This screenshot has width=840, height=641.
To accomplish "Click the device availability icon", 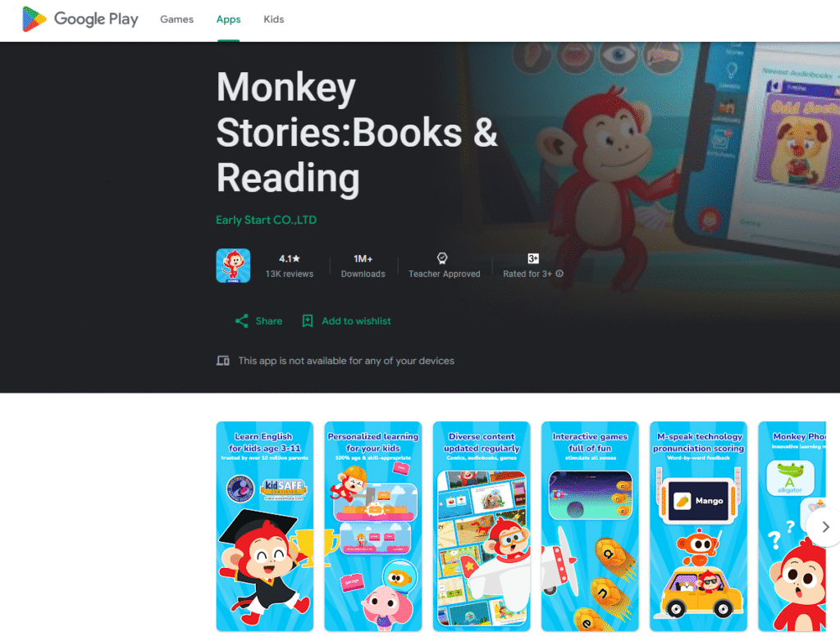I will tap(223, 361).
